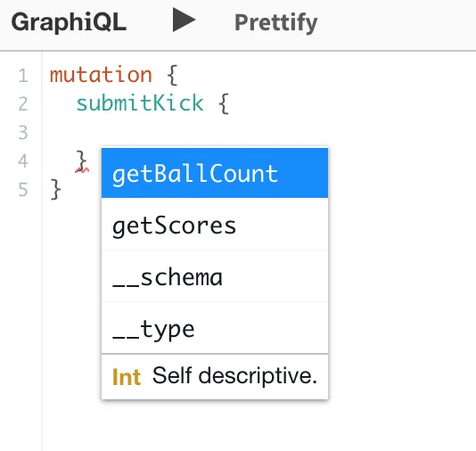
Task: Click the 'Self descriptive.' hint text
Action: (234, 376)
